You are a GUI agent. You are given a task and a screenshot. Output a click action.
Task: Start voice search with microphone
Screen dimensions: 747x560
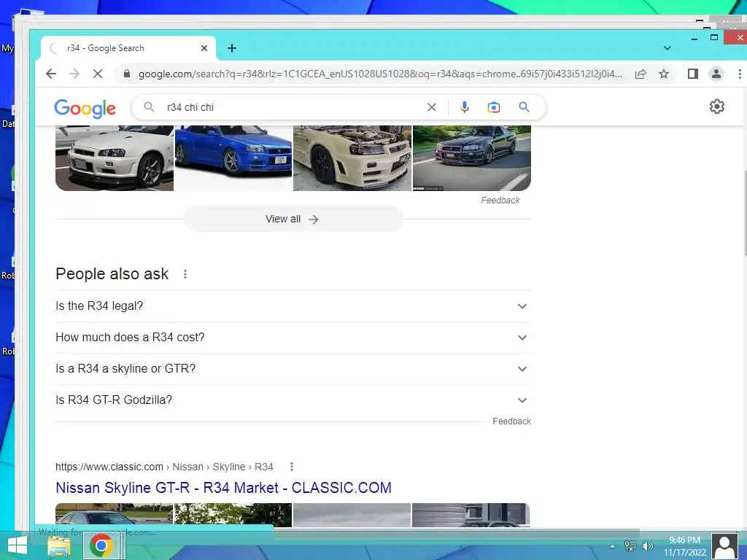pyautogui.click(x=465, y=108)
